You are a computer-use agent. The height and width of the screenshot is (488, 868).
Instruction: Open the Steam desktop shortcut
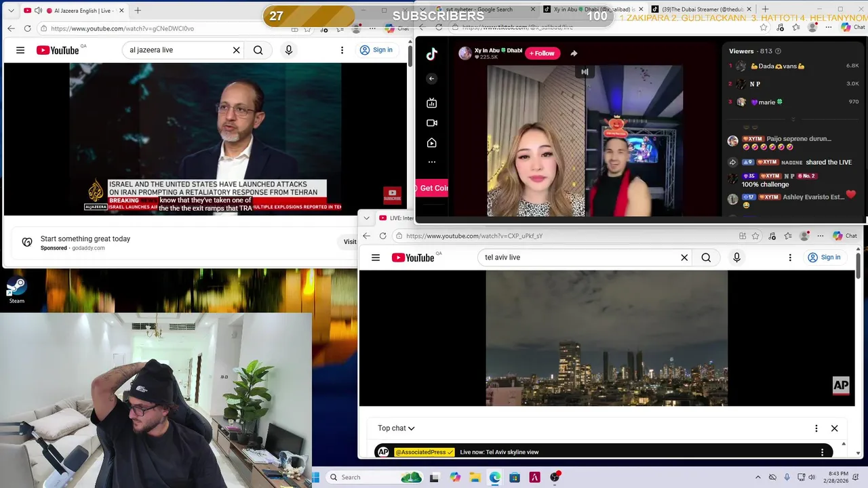(x=16, y=290)
